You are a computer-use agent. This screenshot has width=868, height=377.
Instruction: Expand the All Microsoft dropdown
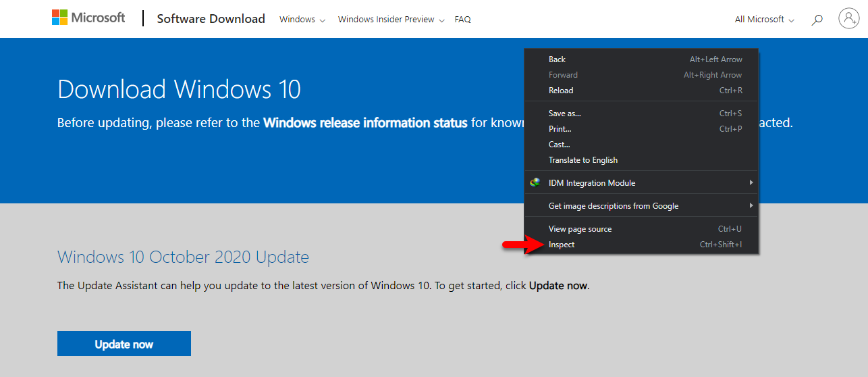coord(765,20)
